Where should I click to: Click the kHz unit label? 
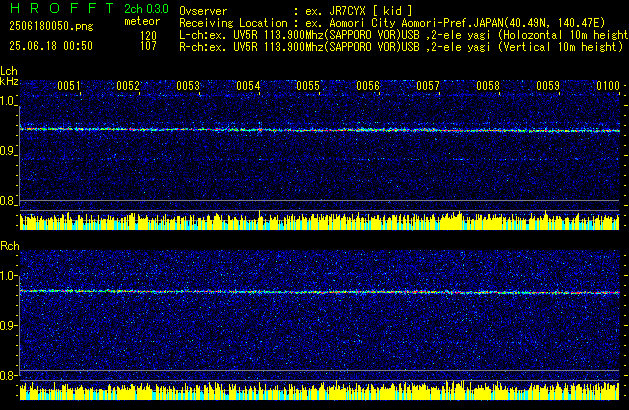[9, 81]
